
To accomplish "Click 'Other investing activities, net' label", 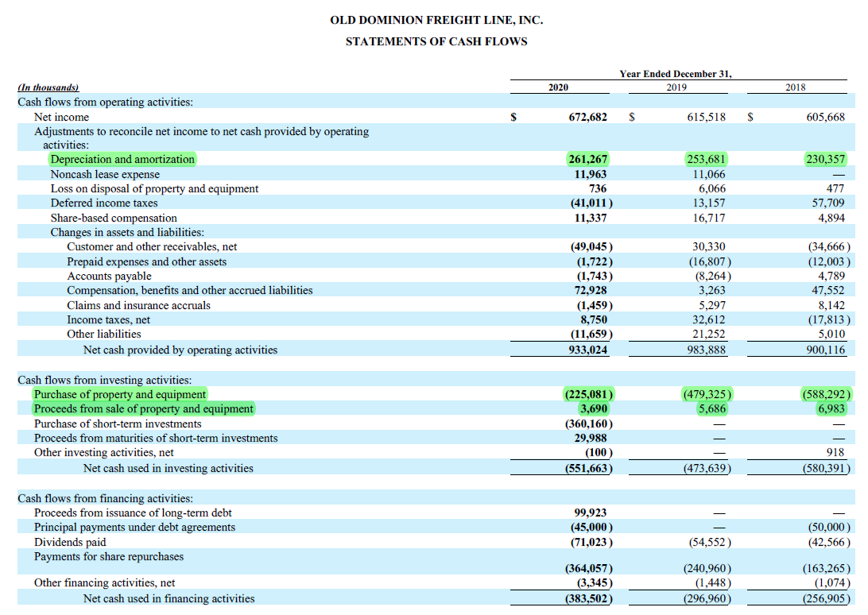I will point(104,453).
